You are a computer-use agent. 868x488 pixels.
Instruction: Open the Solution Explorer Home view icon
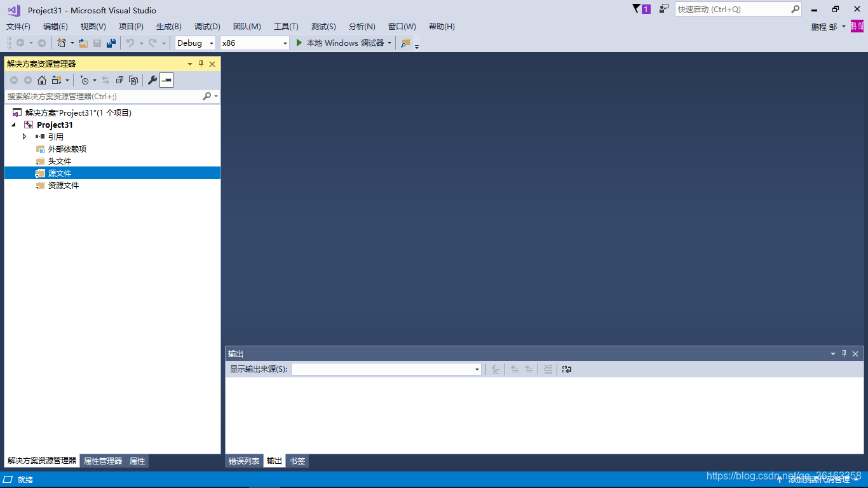[x=42, y=79]
